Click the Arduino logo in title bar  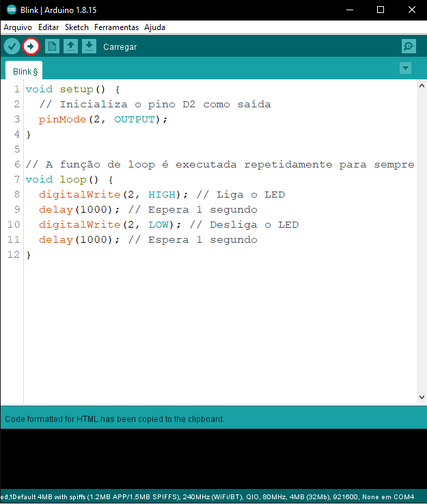[12, 10]
